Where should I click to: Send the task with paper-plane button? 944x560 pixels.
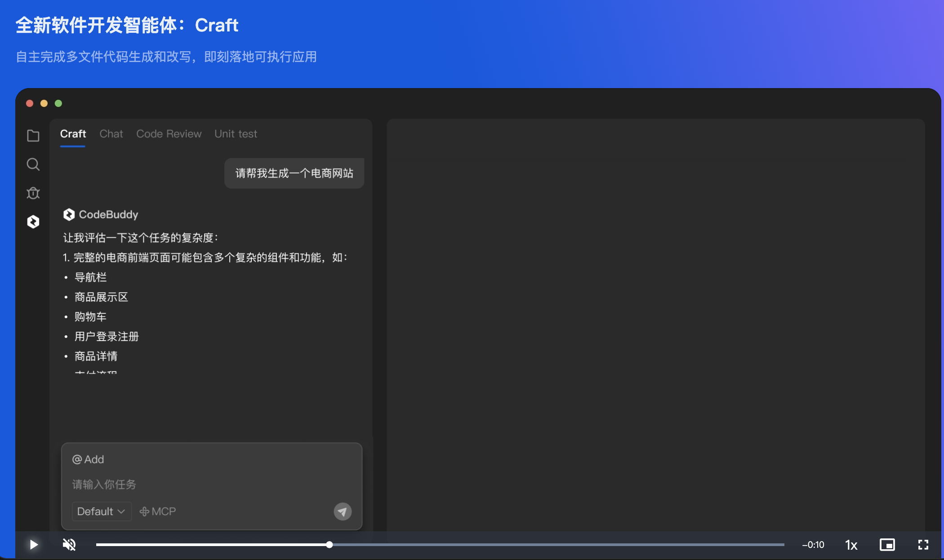[x=343, y=511]
